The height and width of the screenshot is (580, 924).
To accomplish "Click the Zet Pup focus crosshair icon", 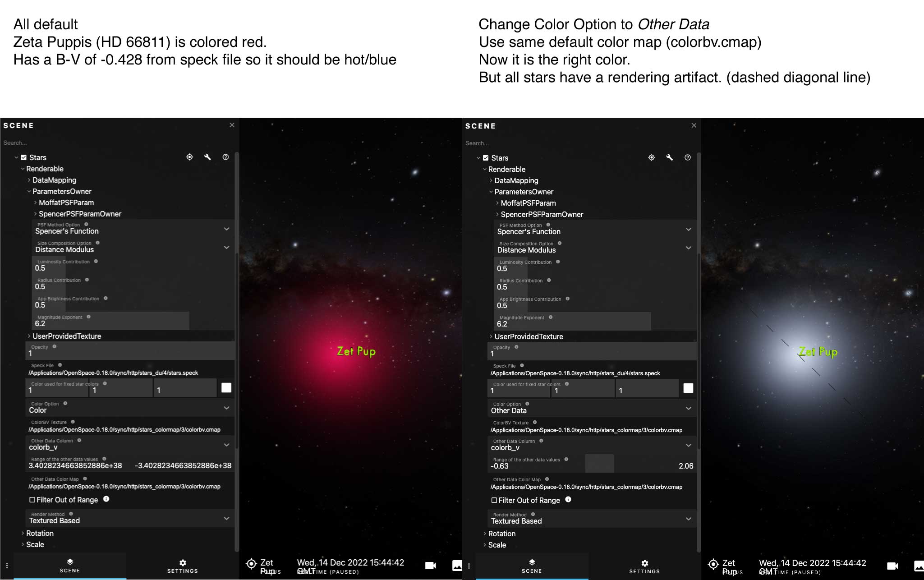I will [x=251, y=563].
